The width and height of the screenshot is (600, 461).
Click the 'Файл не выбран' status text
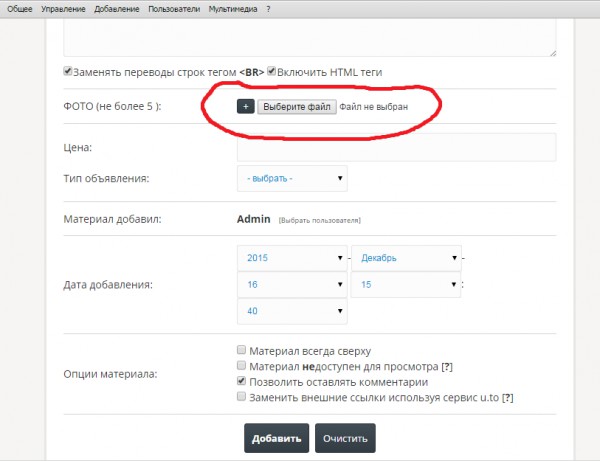[x=373, y=107]
